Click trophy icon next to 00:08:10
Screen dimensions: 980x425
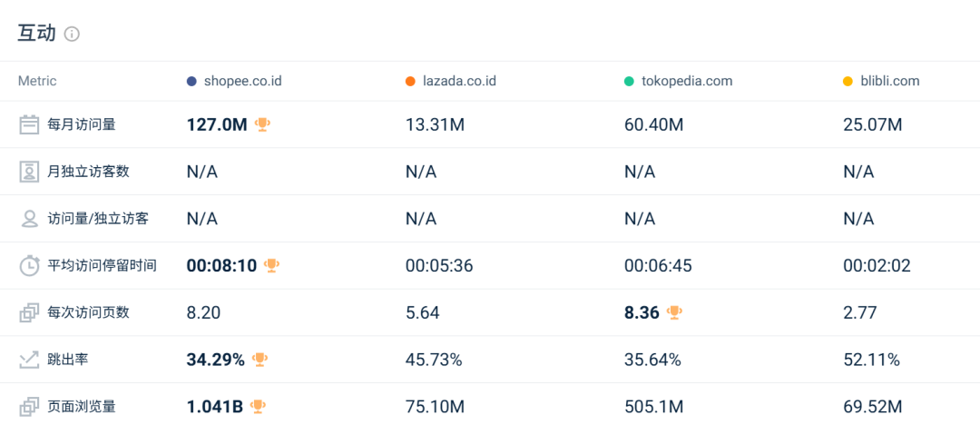(x=271, y=265)
